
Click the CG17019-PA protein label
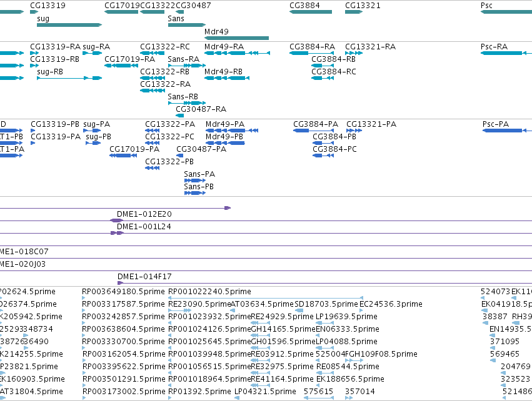coord(134,149)
